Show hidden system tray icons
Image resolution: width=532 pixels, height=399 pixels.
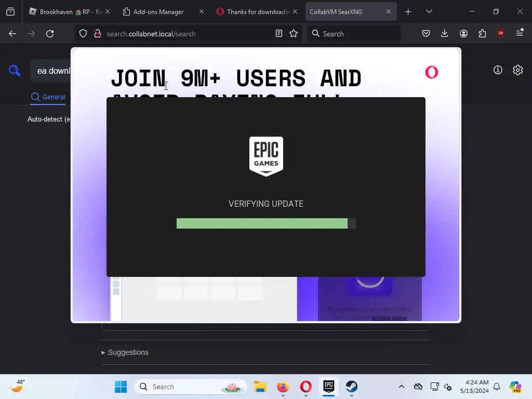coord(402,387)
